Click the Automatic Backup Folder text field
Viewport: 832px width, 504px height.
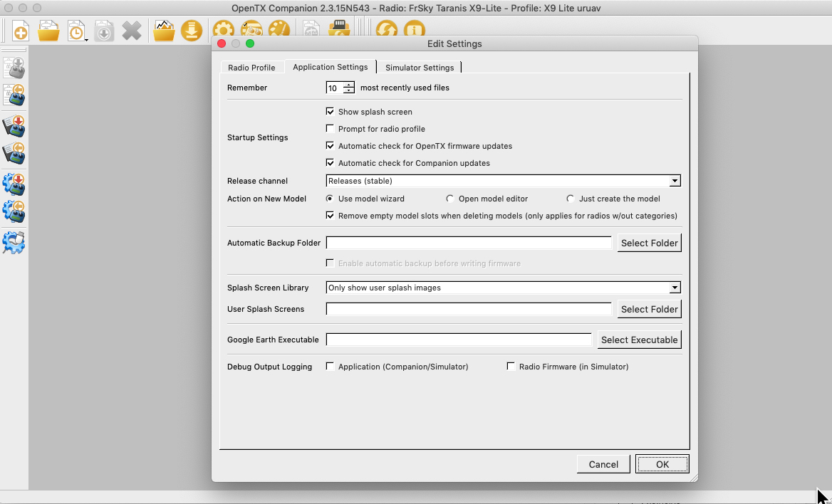pos(469,243)
